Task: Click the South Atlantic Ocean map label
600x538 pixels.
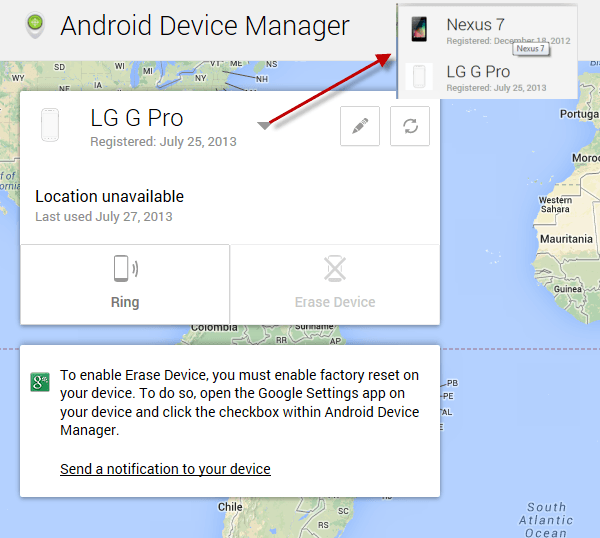Action: [546, 520]
